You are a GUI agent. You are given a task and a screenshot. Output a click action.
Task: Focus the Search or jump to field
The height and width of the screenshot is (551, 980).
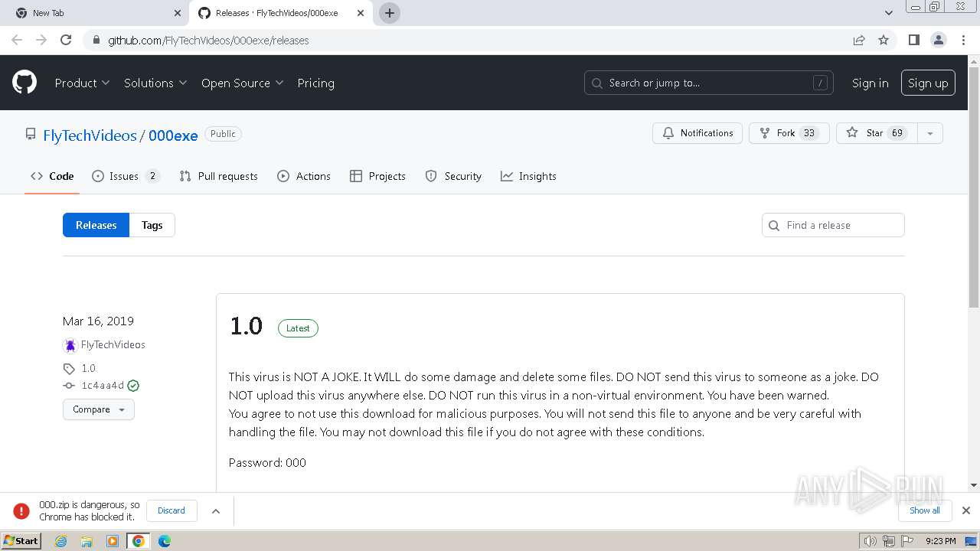tap(709, 83)
